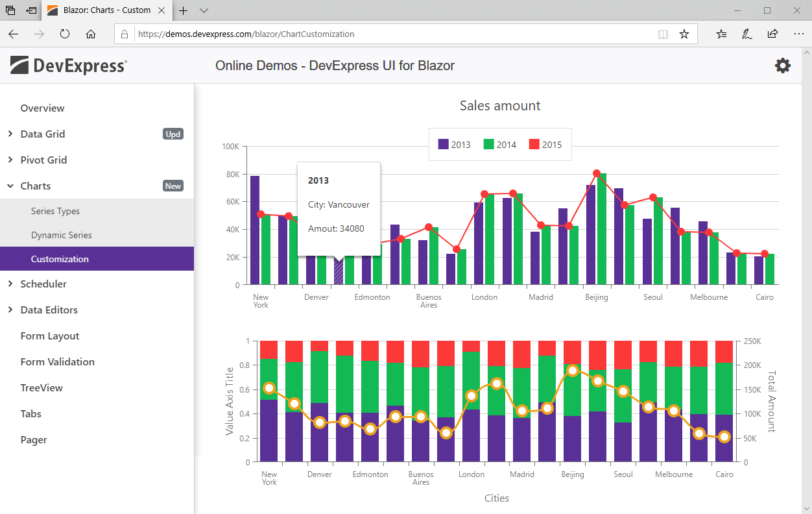Click the add notes pen icon

click(x=746, y=34)
